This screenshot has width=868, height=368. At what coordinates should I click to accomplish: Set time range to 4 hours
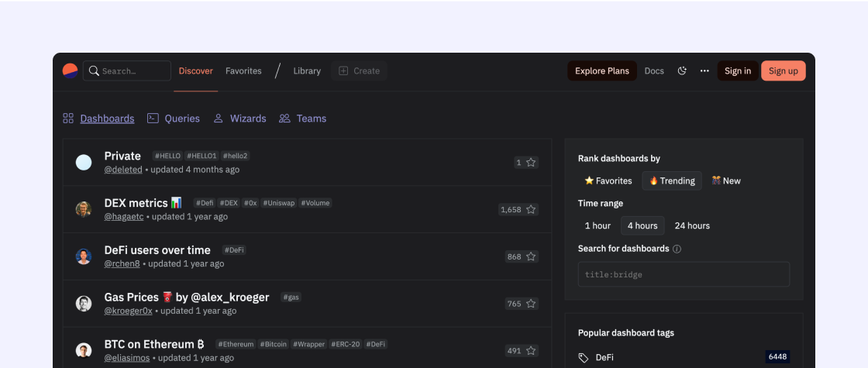pyautogui.click(x=642, y=225)
